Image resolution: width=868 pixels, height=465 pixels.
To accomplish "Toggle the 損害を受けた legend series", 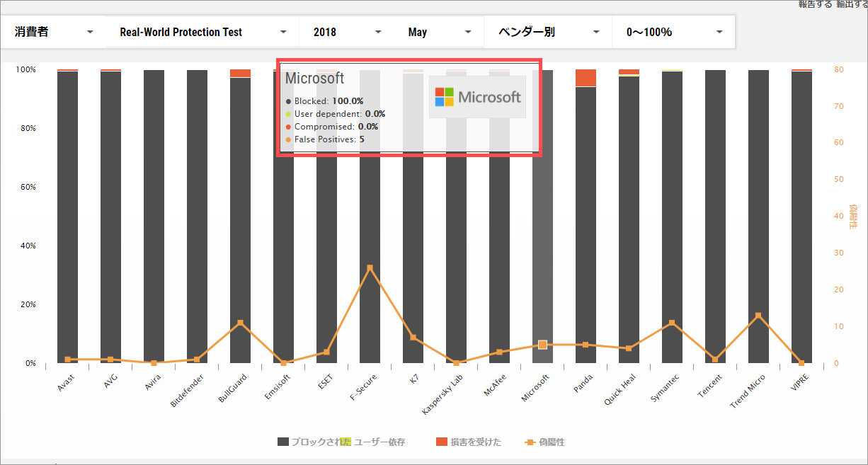I will 469,442.
